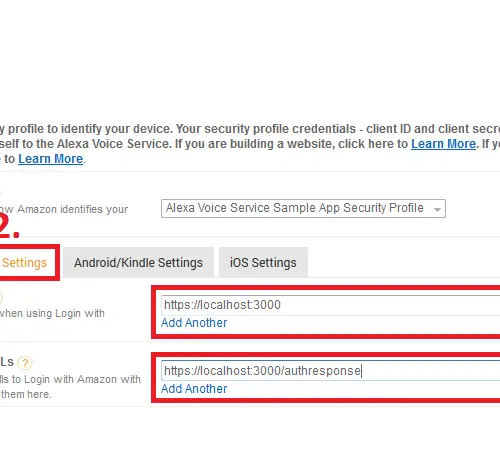Focus the localhost:3000/authresponse return URL field
This screenshot has width=500, height=472.
pos(330,371)
